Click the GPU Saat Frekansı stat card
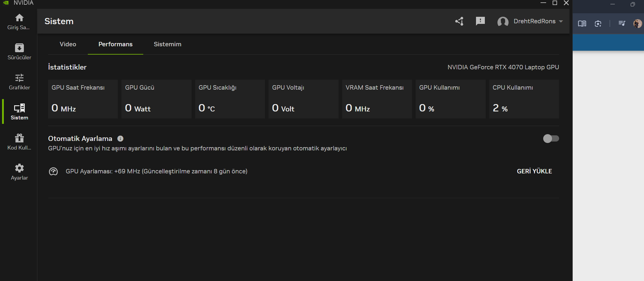 [83, 99]
